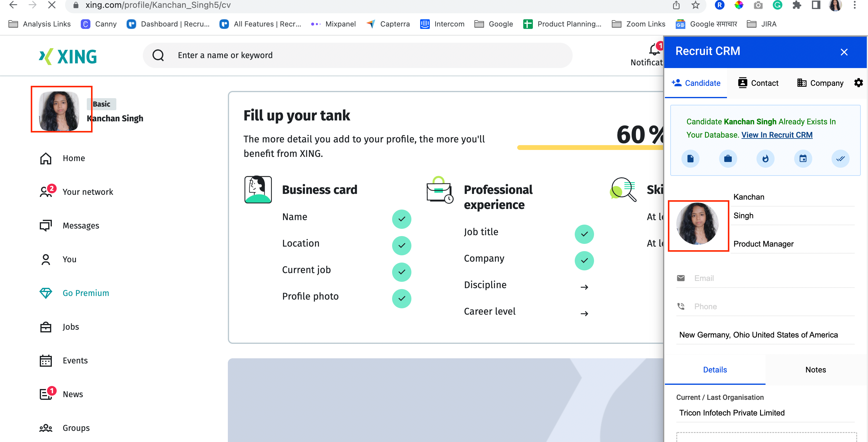Open Your network in sidebar
Screen dimensions: 868x442
point(77,191)
